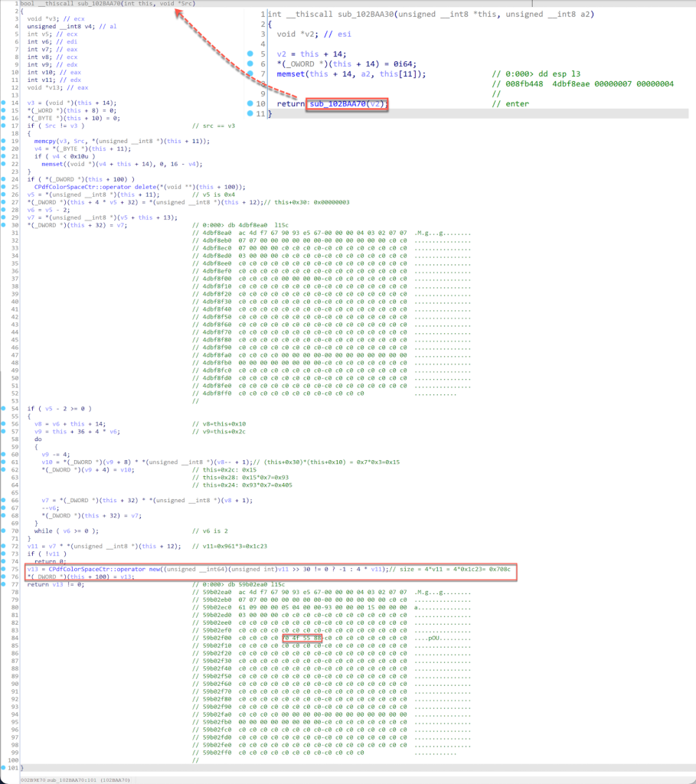
Task: Select variable v13 on line 75
Action: (32, 569)
